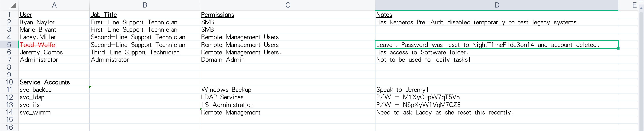Image resolution: width=644 pixels, height=131 pixels.
Task: Select "Administrator" in the User column
Action: pos(54,60)
